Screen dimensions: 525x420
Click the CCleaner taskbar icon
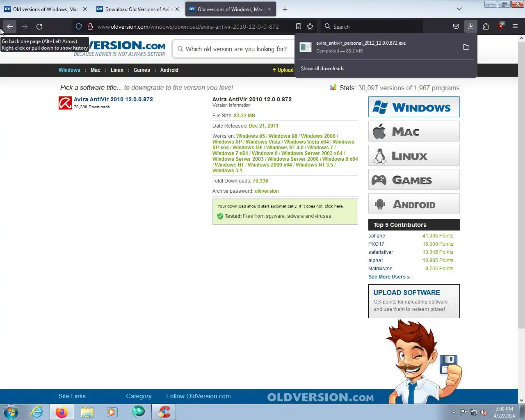[164, 412]
